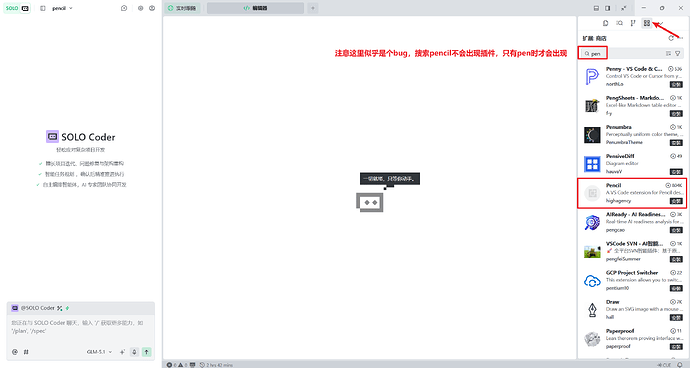Screen dimensions: 690x368
Task: Open the extensions grid icon
Action: tap(646, 23)
